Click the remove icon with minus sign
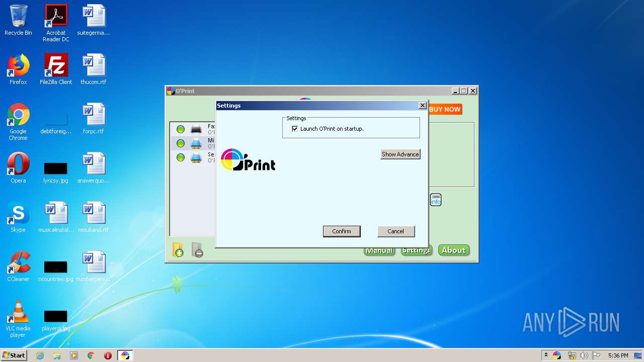The width and height of the screenshot is (644, 362). click(x=197, y=250)
